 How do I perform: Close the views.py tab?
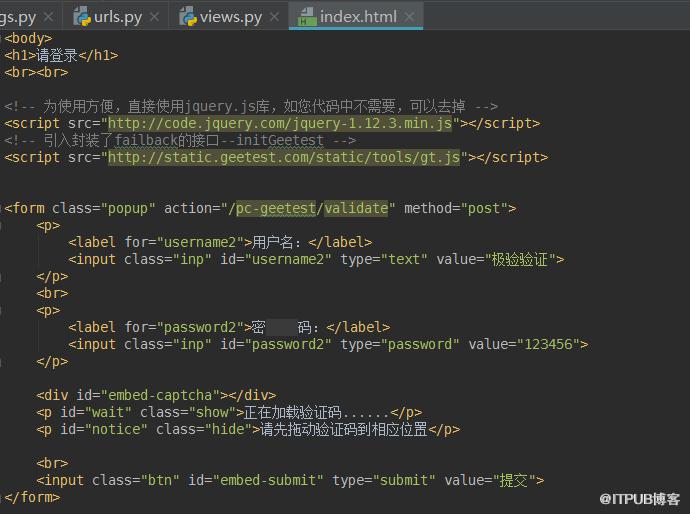pos(274,17)
